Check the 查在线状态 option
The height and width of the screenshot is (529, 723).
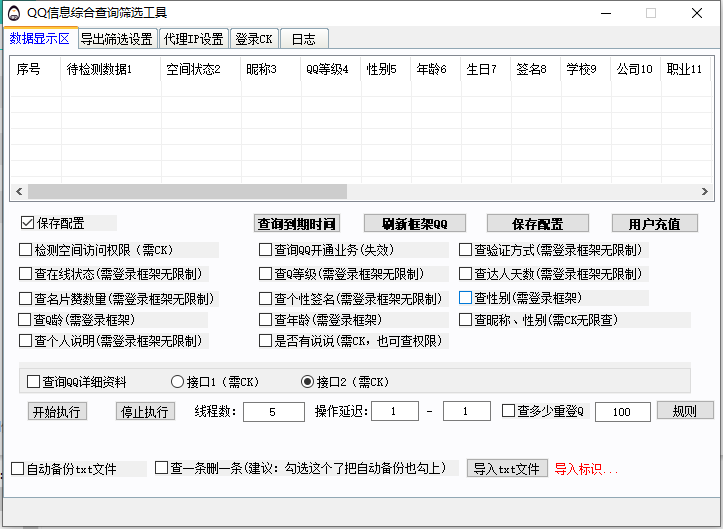tap(26, 273)
